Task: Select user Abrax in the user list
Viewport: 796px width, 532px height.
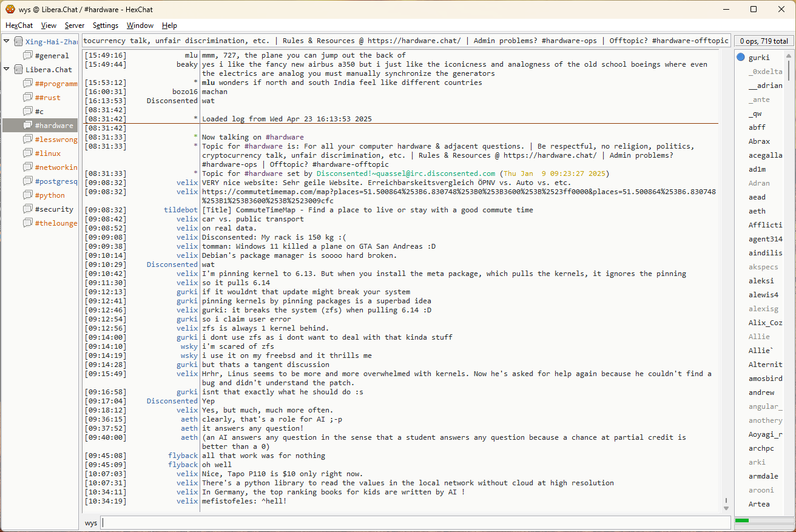Action: coord(759,141)
